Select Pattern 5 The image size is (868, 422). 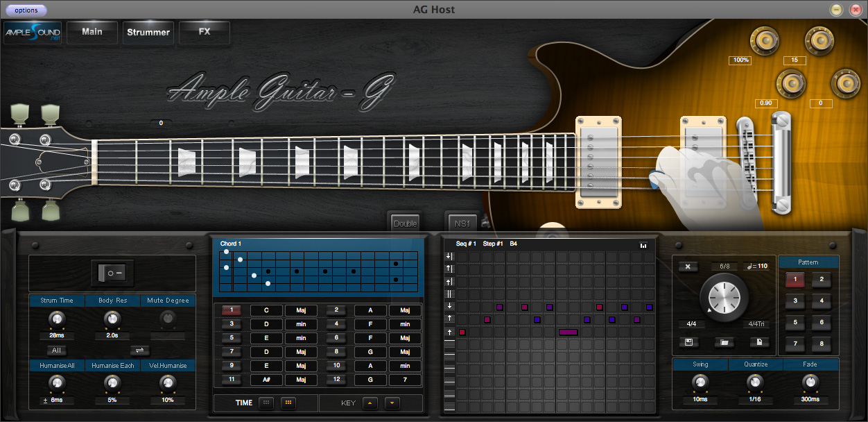[795, 323]
